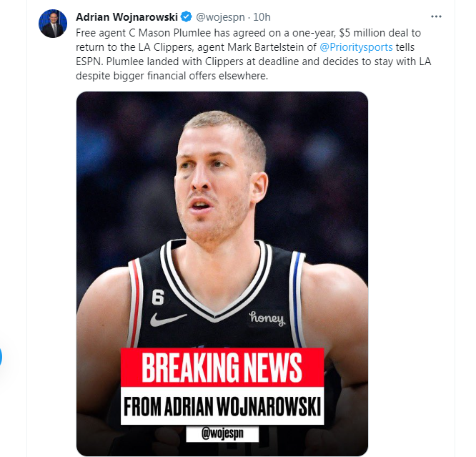Open Adrian Wojnarowski's profile avatar
The height and width of the screenshot is (457, 476).
coord(52,24)
